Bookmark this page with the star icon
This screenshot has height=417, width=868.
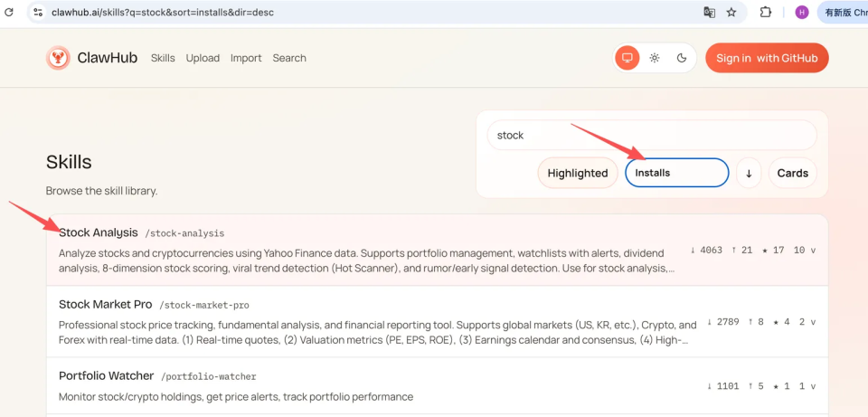(x=731, y=13)
